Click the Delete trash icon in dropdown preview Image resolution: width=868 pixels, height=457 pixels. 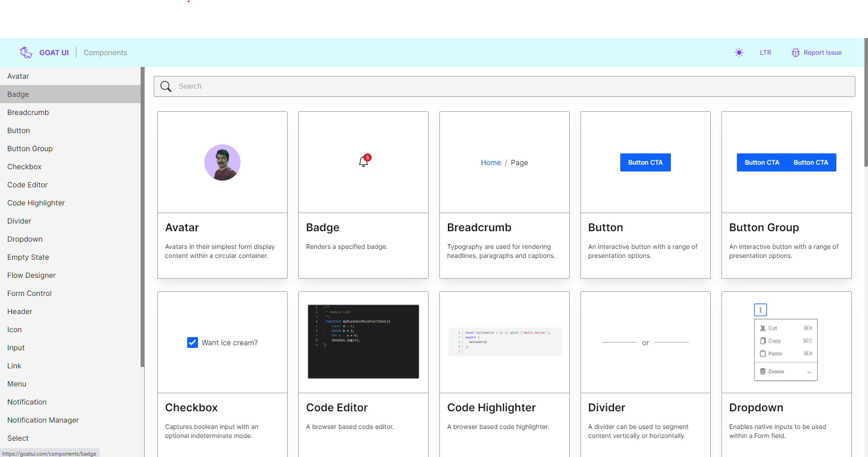point(763,371)
